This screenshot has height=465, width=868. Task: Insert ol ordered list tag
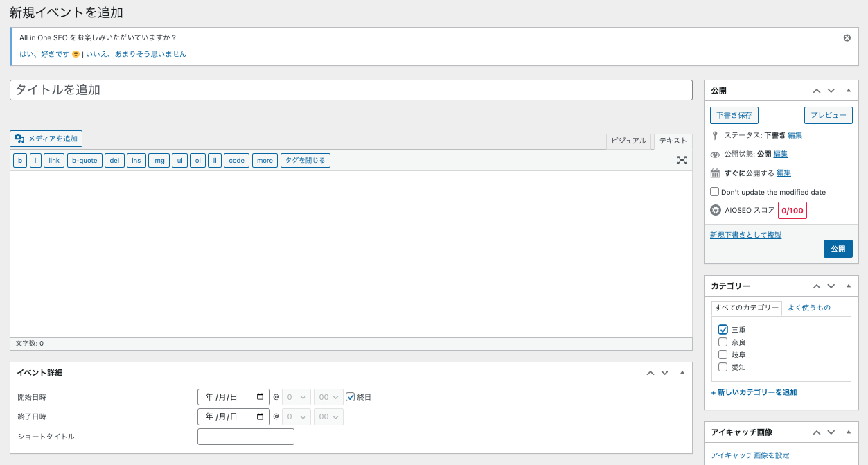pyautogui.click(x=198, y=161)
